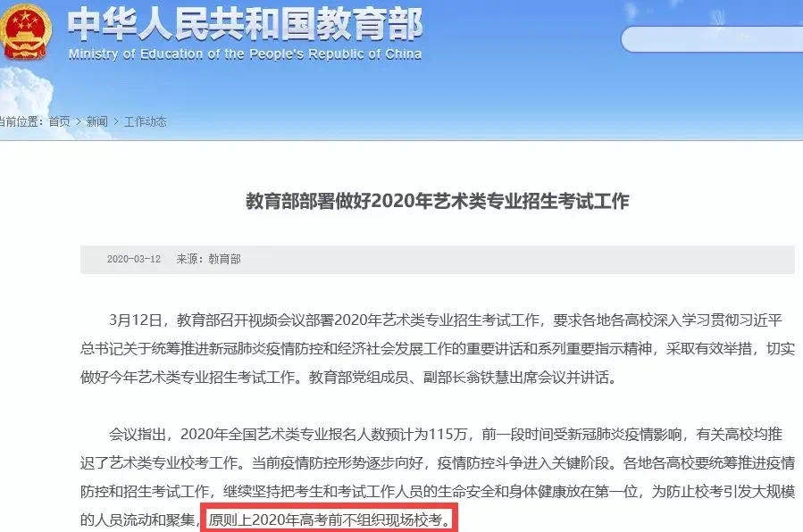Viewport: 803px width, 532px height.
Task: Click the 中华人民共和国教育部 site title
Action: point(245,24)
